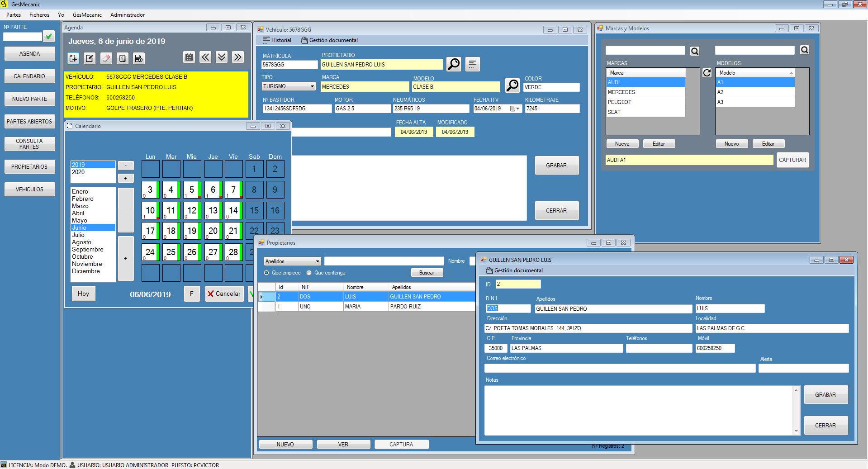Click the refresh icon between Marcas and Modelos
The image size is (868, 469).
pos(707,73)
